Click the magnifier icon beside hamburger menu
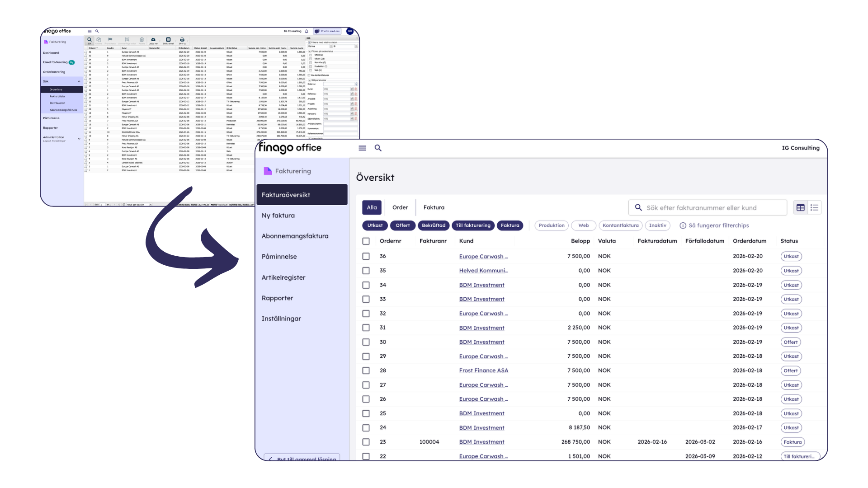 pyautogui.click(x=378, y=148)
